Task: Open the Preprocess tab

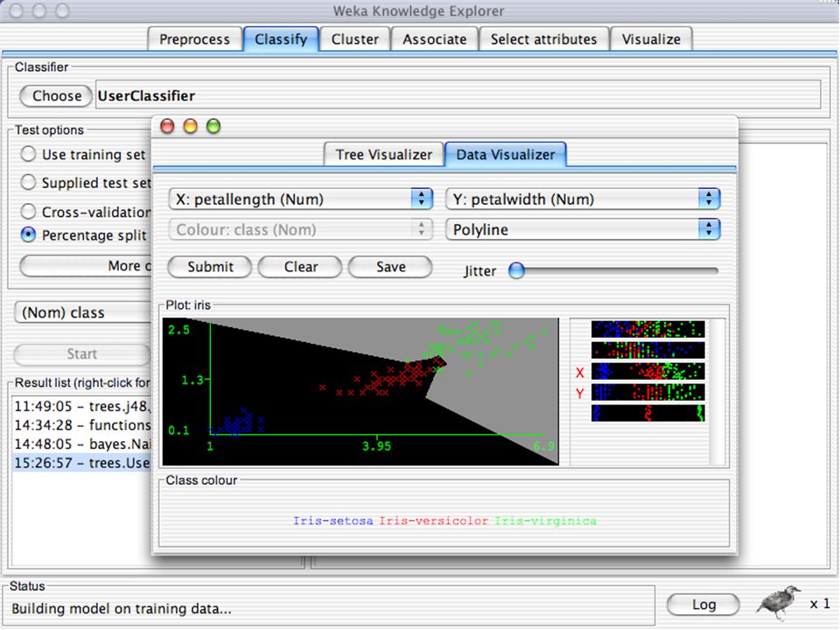Action: coord(194,39)
